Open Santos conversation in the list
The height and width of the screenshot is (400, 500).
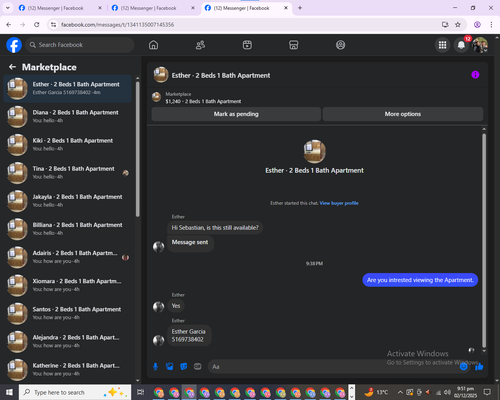pos(68,313)
